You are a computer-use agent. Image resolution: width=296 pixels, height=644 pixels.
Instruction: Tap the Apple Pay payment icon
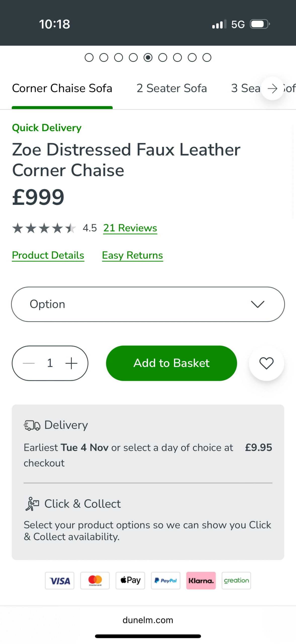pos(130,580)
